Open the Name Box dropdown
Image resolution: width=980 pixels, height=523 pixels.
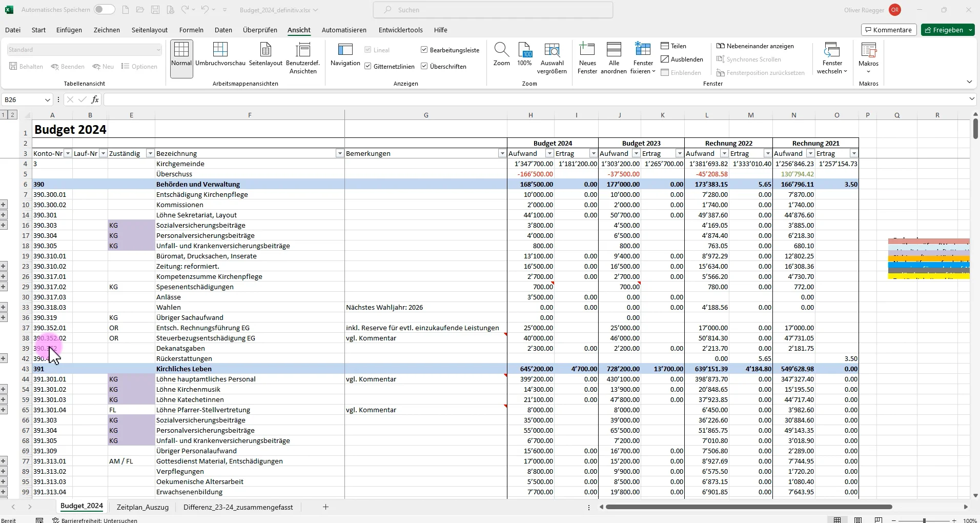47,99
